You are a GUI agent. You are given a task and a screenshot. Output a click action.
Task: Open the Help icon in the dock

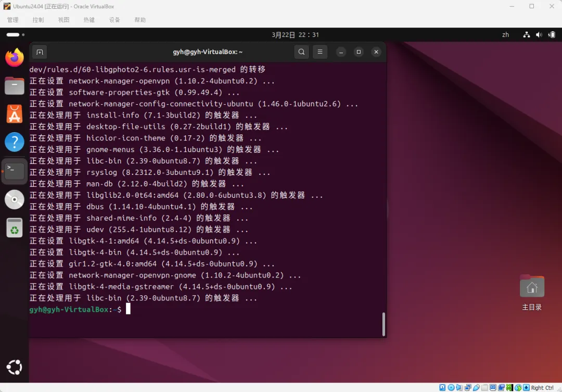(x=15, y=143)
